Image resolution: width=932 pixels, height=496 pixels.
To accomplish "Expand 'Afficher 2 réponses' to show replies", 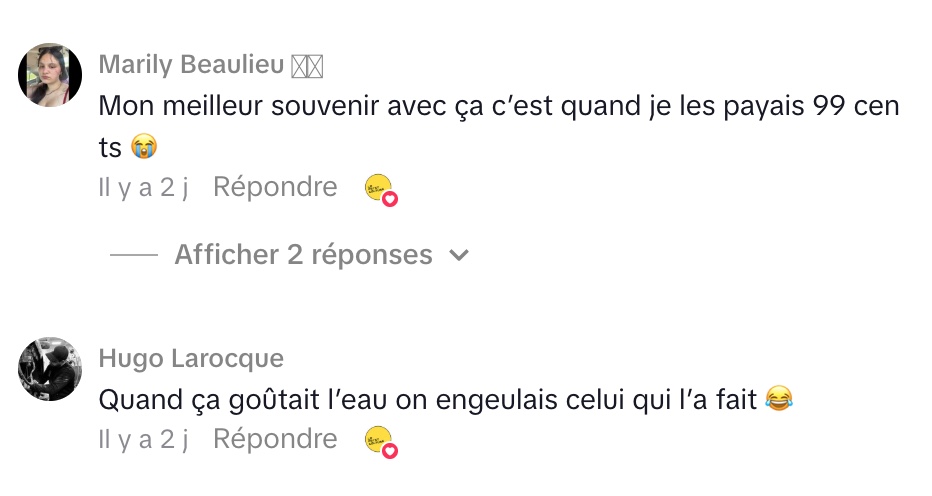I will tap(303, 255).
